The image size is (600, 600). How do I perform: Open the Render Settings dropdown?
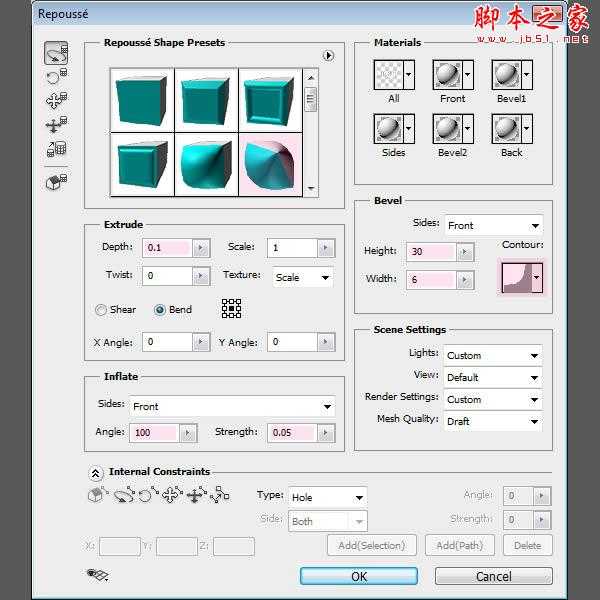point(493,399)
